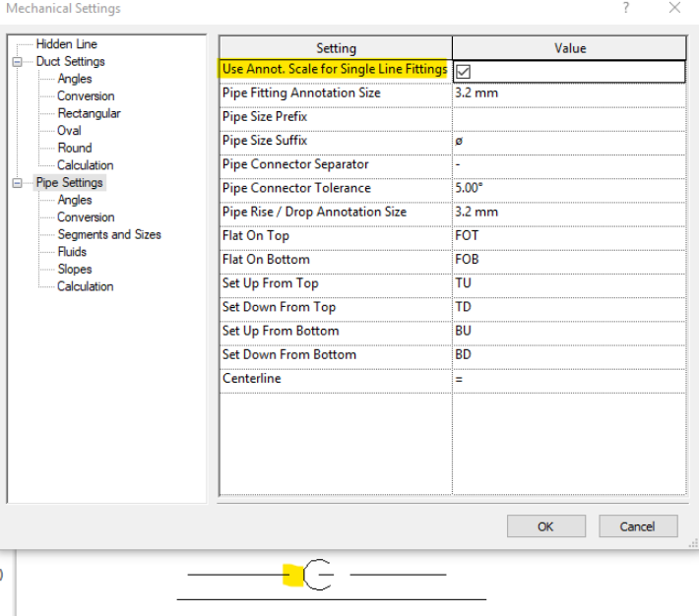Viewport: 699px width, 616px height.
Task: Open Calculation under Duct Settings
Action: 85,165
